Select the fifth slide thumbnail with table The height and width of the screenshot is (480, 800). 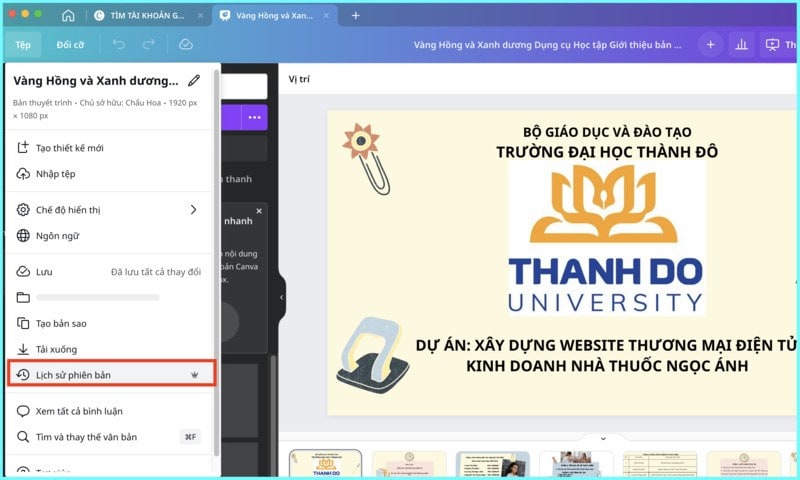(660, 463)
